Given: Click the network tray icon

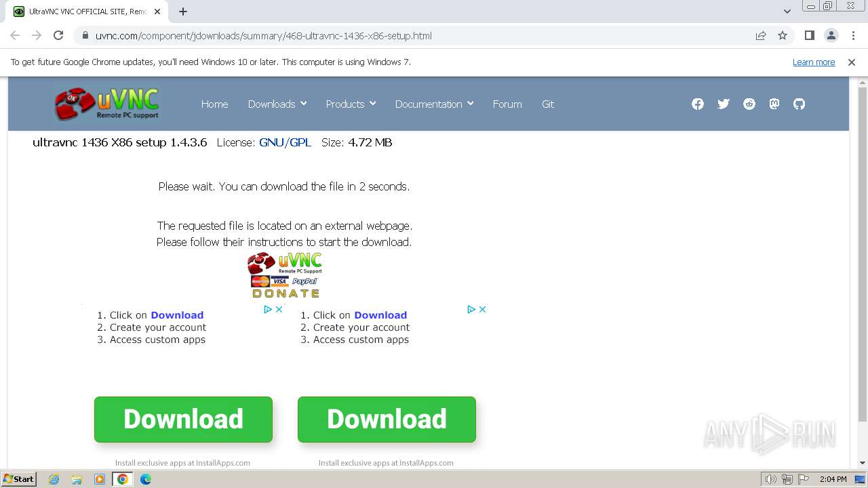Looking at the screenshot, I should pos(787,479).
